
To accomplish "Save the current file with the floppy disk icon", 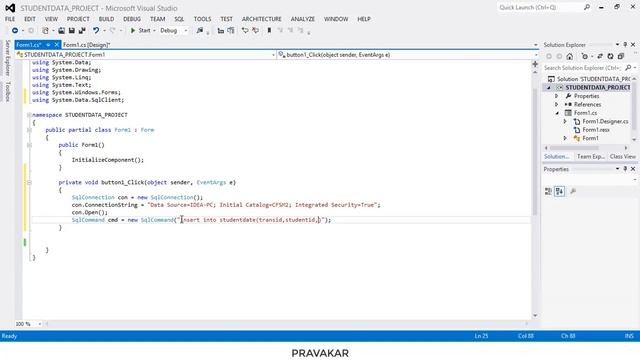I will click(x=71, y=31).
